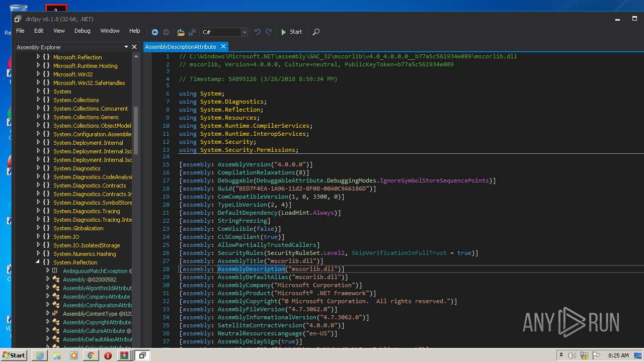
Task: Open an assembly with the folder icon
Action: coord(181,32)
